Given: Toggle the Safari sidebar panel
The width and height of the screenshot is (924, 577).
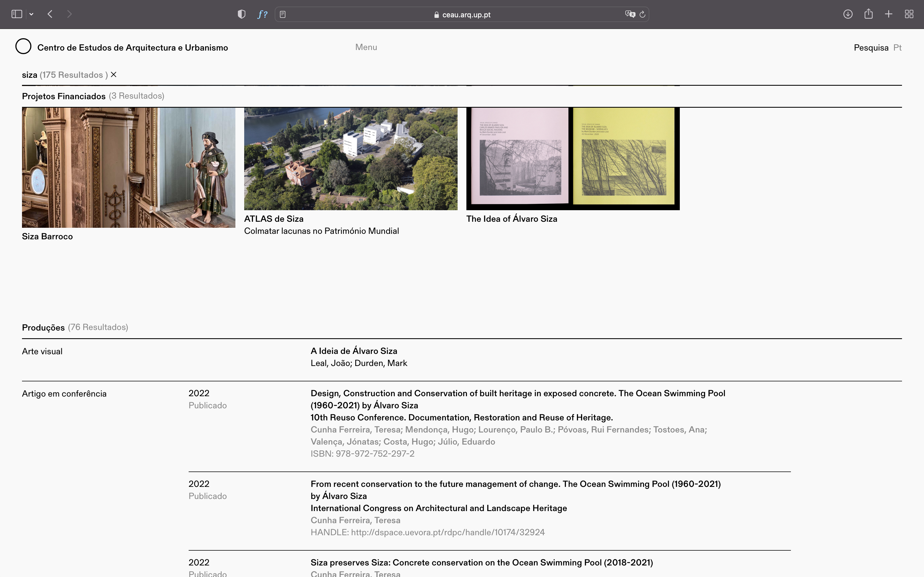Looking at the screenshot, I should point(16,14).
